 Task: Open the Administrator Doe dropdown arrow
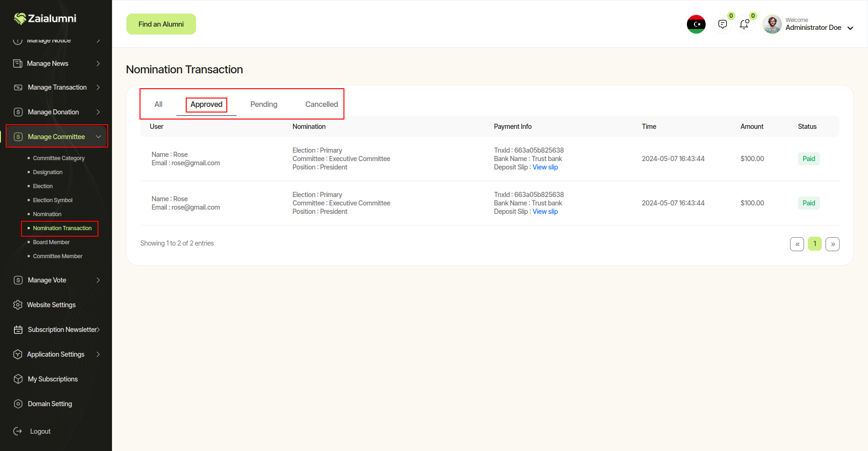point(850,28)
